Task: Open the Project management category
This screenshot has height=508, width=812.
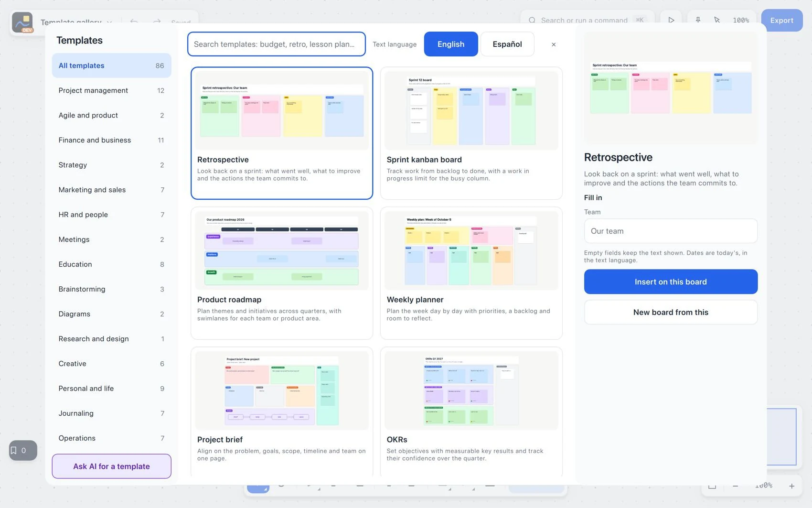Action: pyautogui.click(x=111, y=90)
